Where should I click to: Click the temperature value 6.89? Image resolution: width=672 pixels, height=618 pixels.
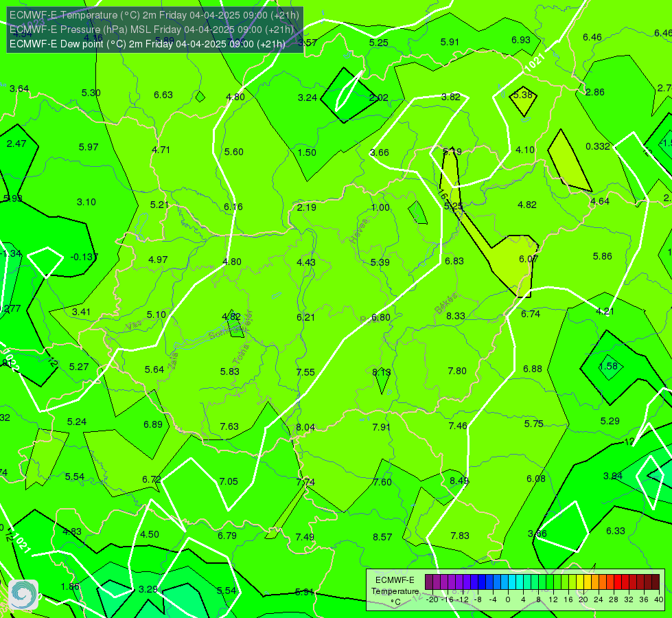pos(153,424)
